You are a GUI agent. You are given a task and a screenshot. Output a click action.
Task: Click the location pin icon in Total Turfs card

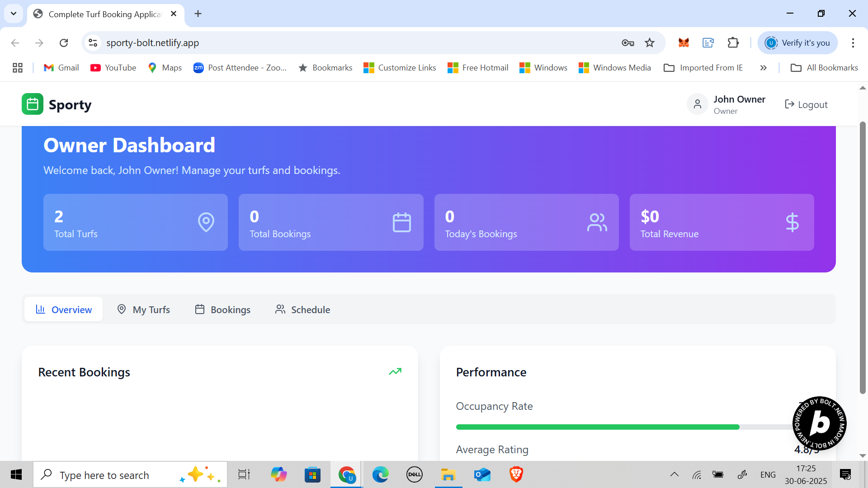point(206,222)
